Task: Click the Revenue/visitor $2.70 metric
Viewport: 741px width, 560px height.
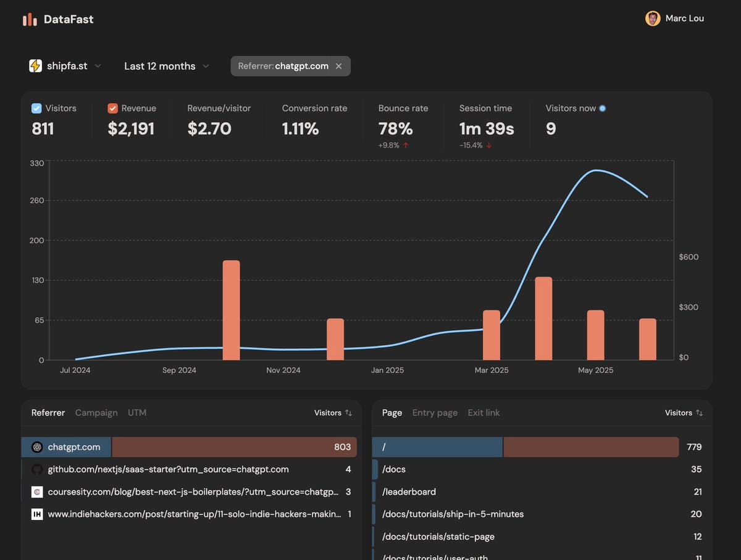Action: tap(219, 120)
